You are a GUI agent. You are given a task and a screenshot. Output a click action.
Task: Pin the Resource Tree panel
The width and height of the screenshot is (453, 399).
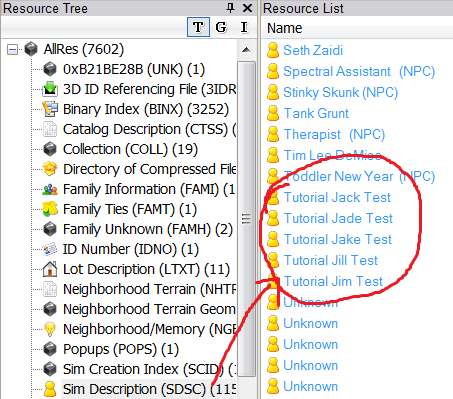230,8
